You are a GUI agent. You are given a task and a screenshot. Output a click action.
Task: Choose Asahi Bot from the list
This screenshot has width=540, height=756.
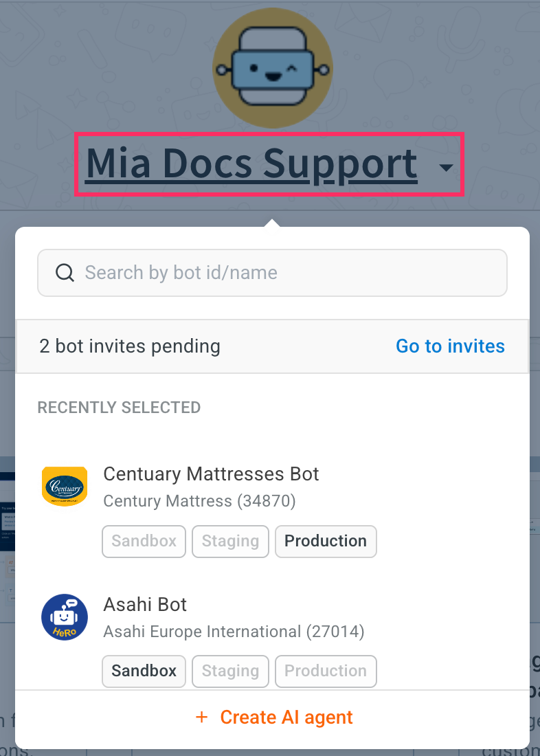(x=145, y=604)
